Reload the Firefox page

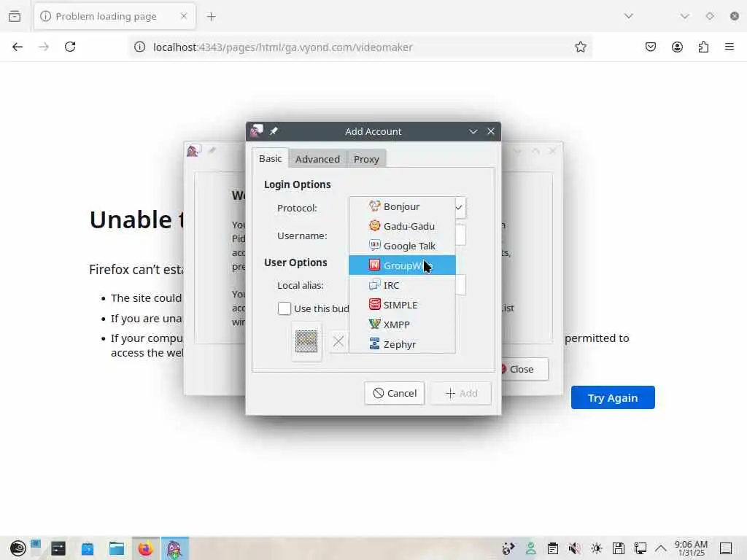pos(70,47)
